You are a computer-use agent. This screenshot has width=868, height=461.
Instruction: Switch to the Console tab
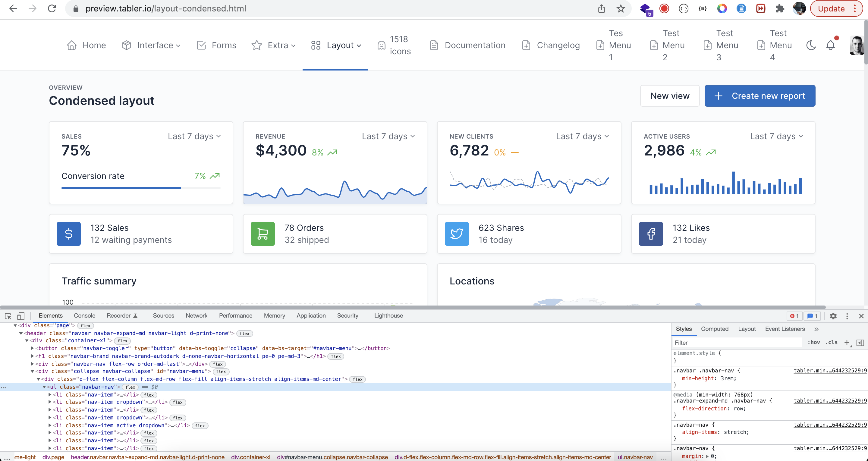(85, 316)
